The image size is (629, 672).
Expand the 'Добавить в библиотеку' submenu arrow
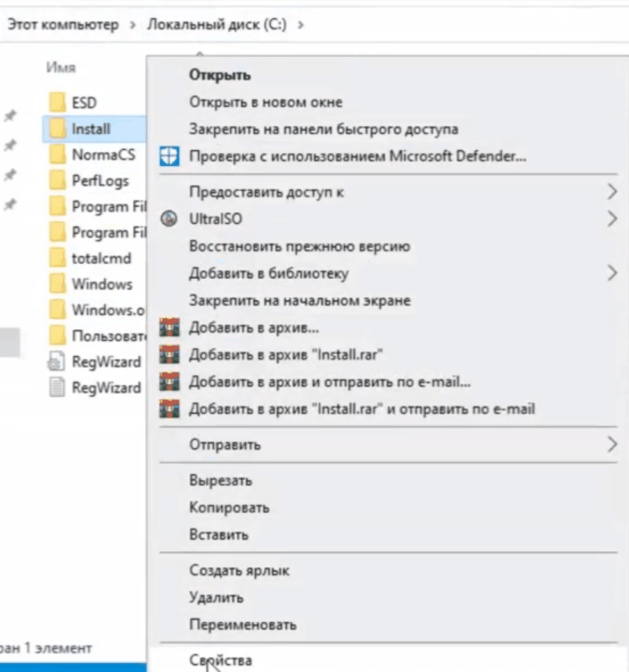click(612, 274)
